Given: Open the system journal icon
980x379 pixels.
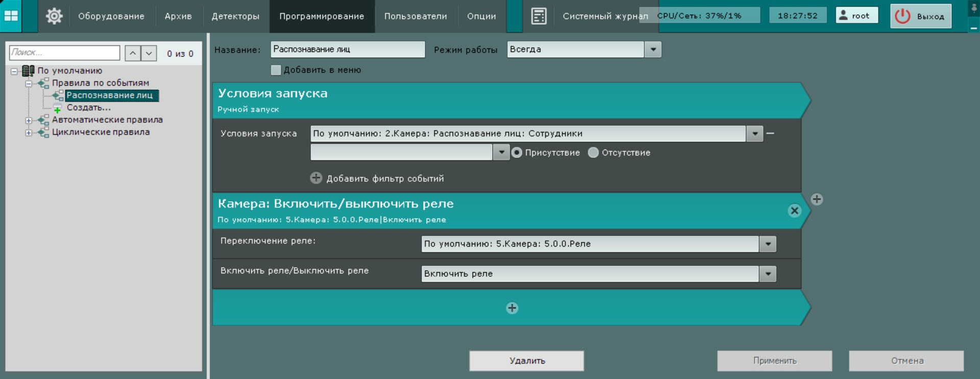Looking at the screenshot, I should point(538,16).
